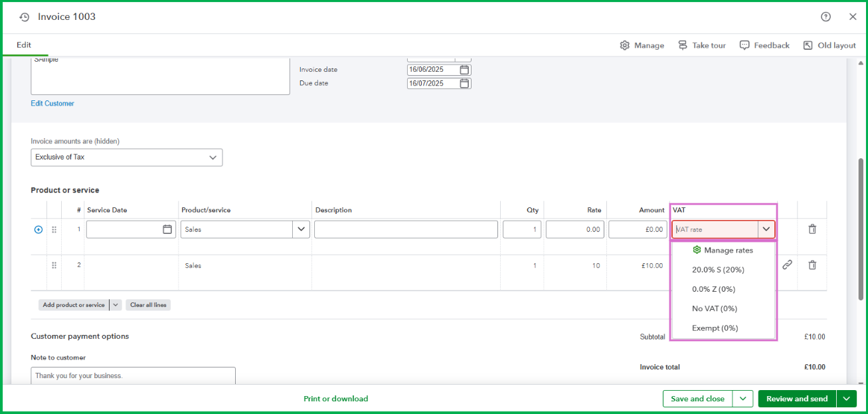Click the £10.00 amount in line 2
The image size is (868, 414).
pos(651,265)
